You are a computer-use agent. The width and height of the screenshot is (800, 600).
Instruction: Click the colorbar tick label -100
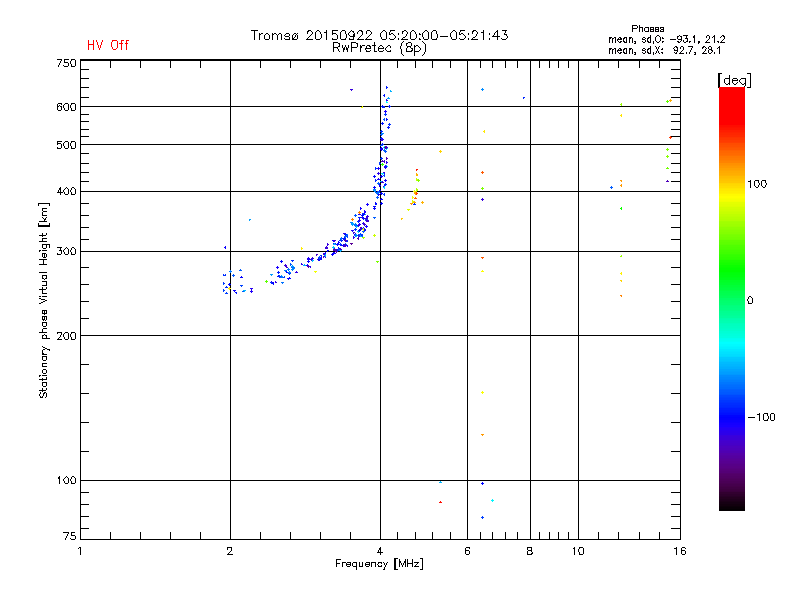click(763, 417)
